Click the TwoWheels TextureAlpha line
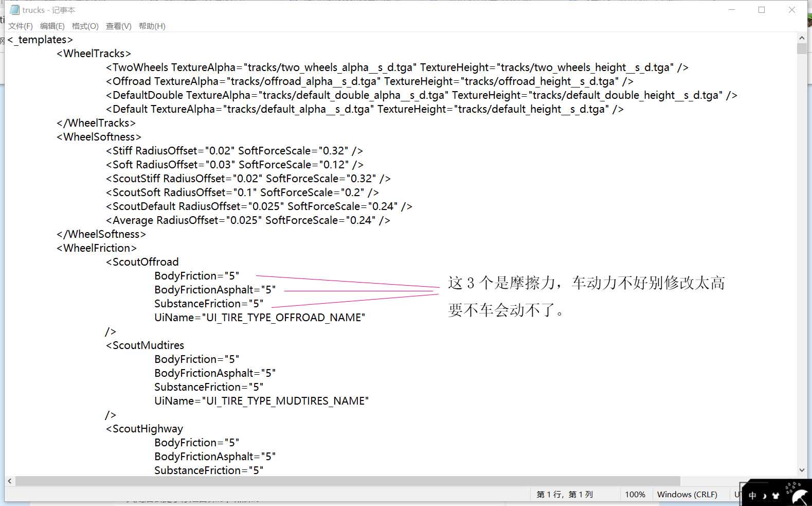The width and height of the screenshot is (812, 506). 397,67
